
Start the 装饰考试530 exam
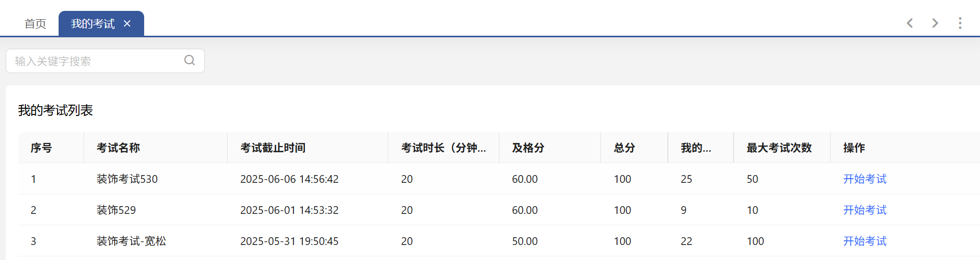[864, 179]
